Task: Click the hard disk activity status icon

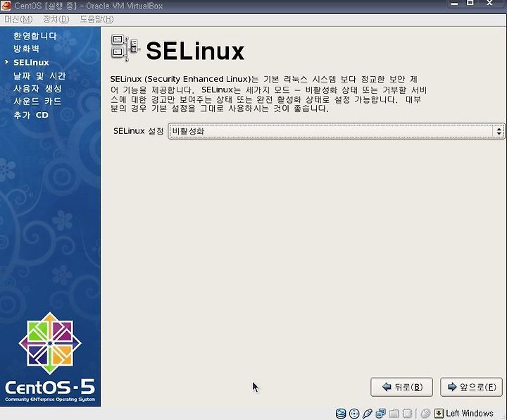Action: coord(341,413)
